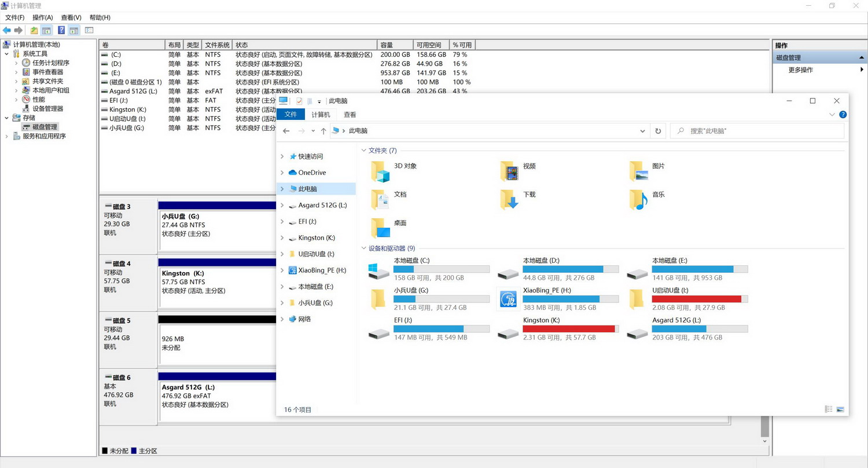Open 查看(V) menu in Computer Management
868x468 pixels.
pyautogui.click(x=71, y=17)
